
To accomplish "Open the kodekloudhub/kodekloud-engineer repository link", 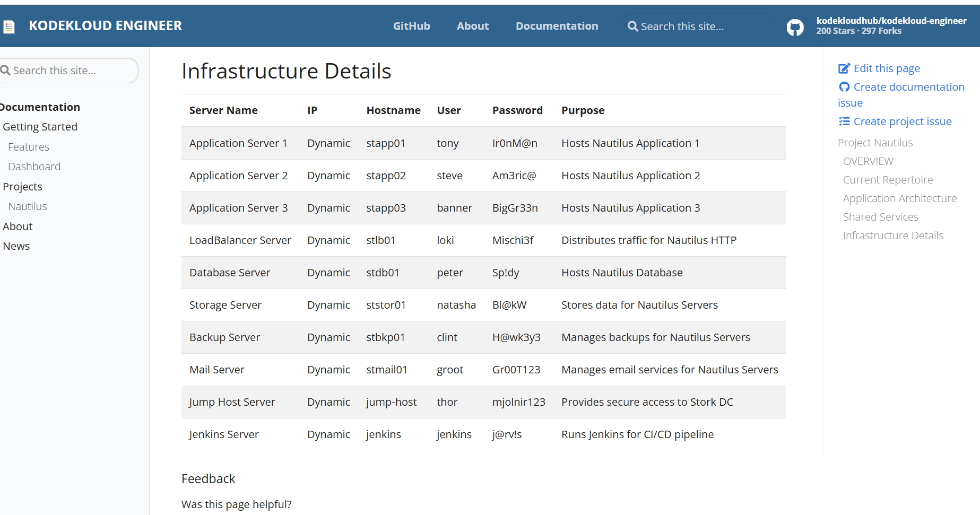I will [x=891, y=21].
